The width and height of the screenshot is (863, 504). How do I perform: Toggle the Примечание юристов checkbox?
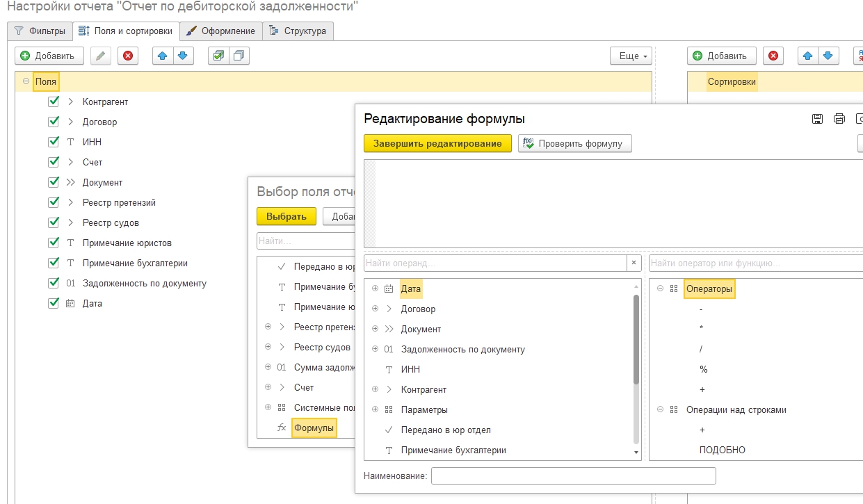tap(54, 243)
